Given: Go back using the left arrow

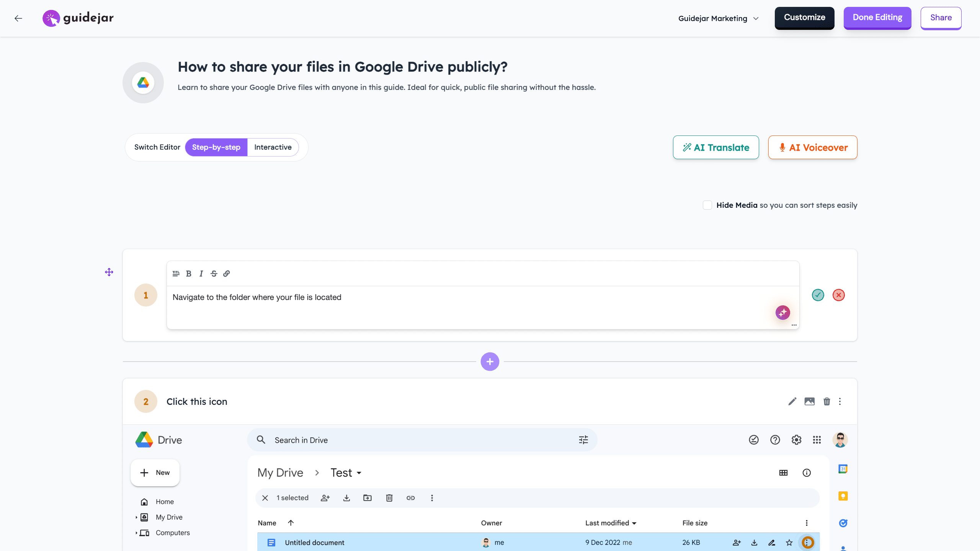Looking at the screenshot, I should click(18, 18).
